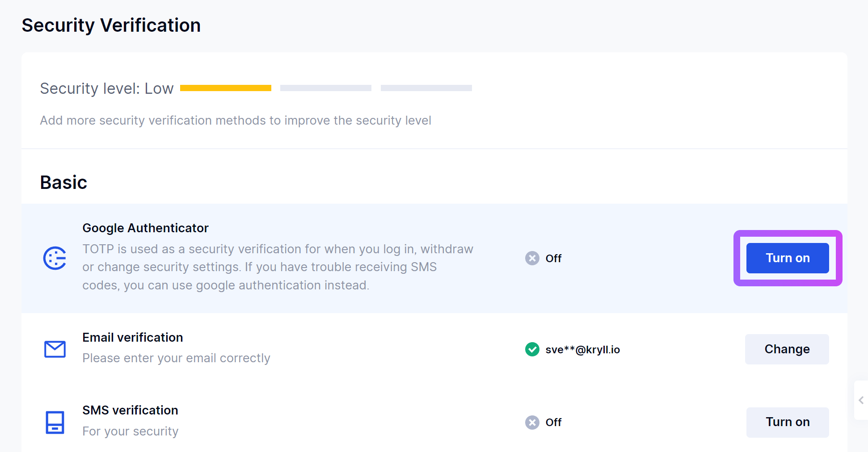Click the Security Verification heading

[x=111, y=25]
